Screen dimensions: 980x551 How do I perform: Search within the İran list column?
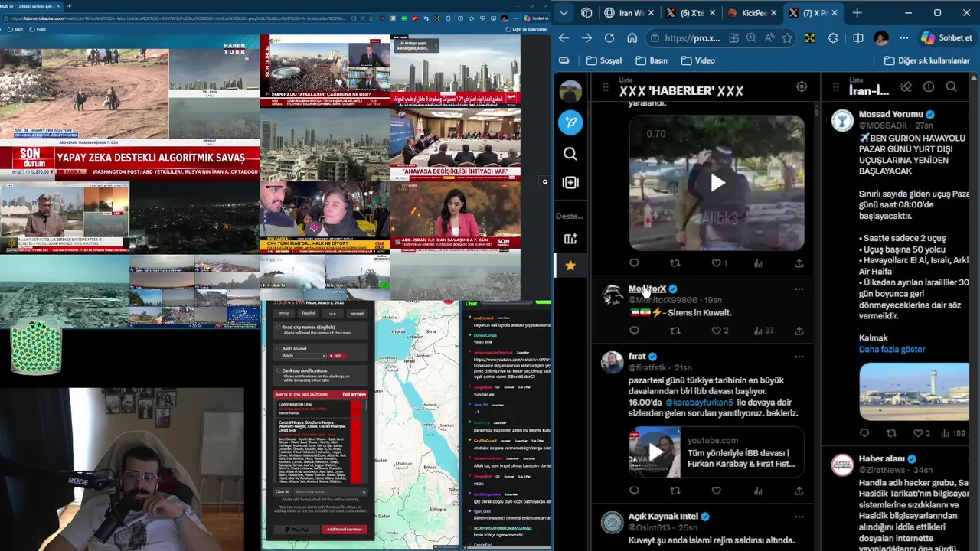click(x=951, y=86)
